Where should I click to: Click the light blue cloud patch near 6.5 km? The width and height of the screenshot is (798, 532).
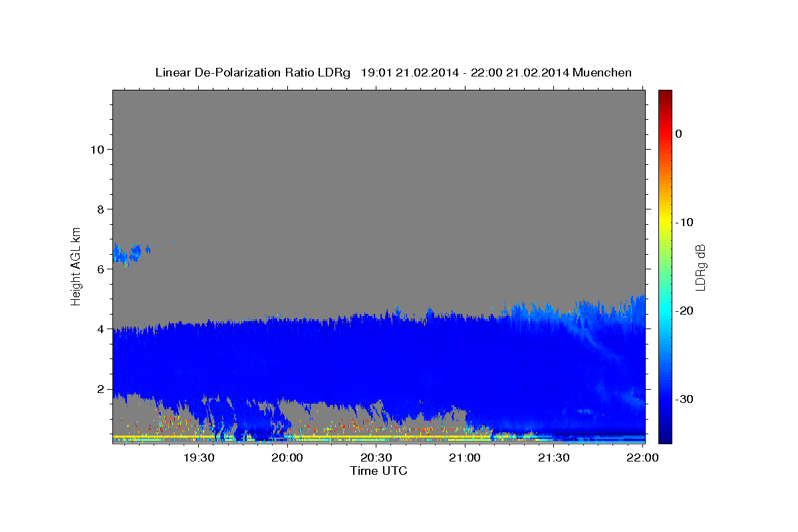pyautogui.click(x=128, y=253)
